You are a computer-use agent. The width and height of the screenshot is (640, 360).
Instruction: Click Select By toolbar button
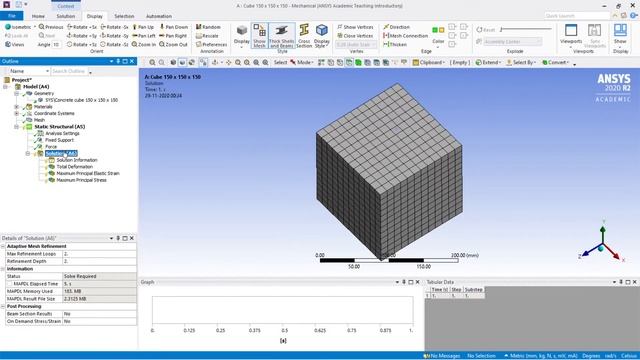[x=521, y=62]
